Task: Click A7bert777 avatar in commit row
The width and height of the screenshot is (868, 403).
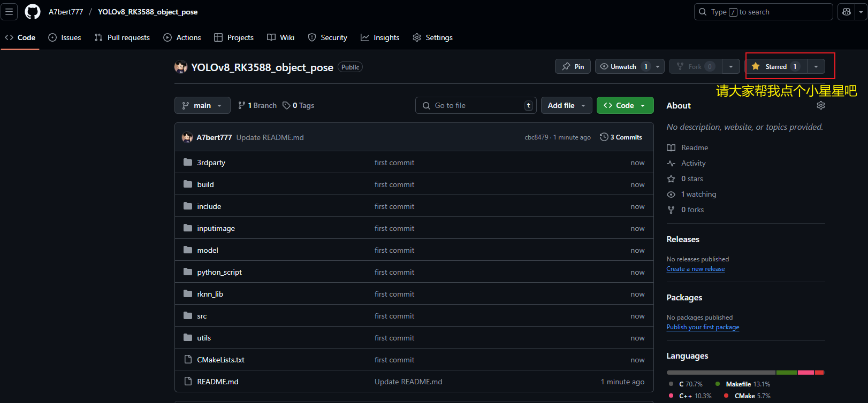Action: (187, 137)
